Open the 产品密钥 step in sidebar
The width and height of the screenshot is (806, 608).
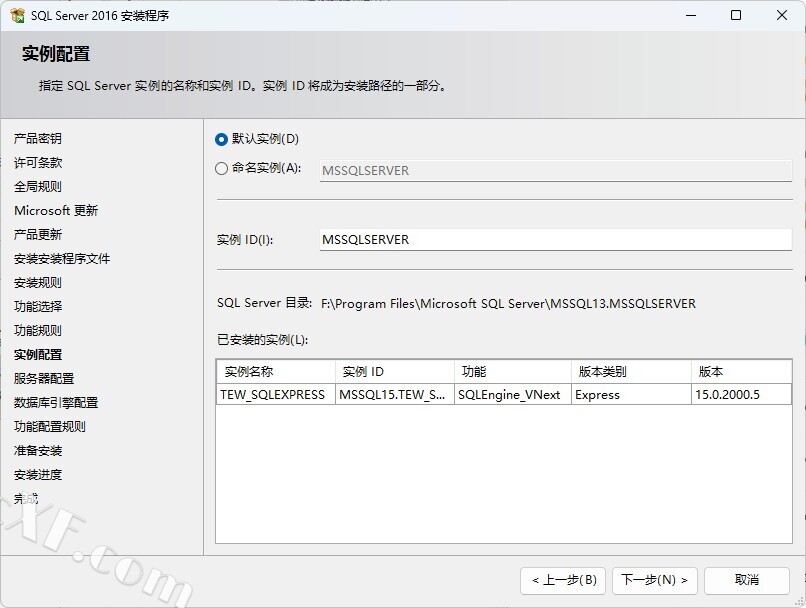click(38, 138)
